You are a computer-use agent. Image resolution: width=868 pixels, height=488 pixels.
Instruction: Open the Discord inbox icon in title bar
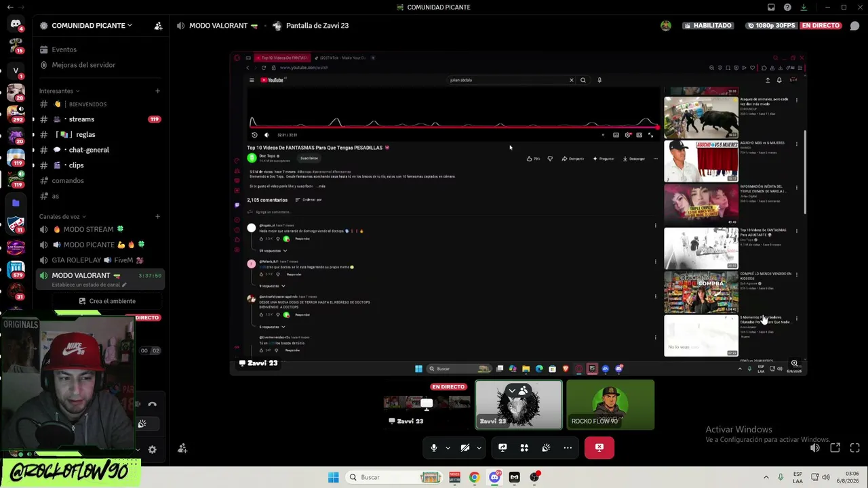771,7
